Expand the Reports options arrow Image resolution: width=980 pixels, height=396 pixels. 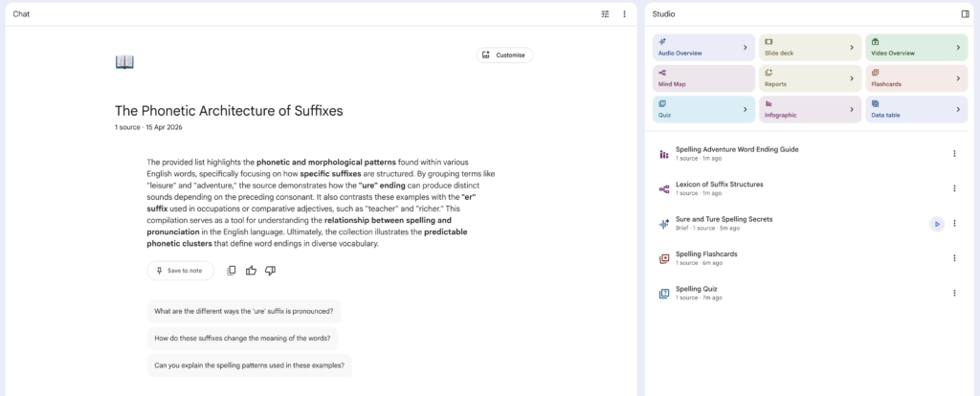[851, 78]
